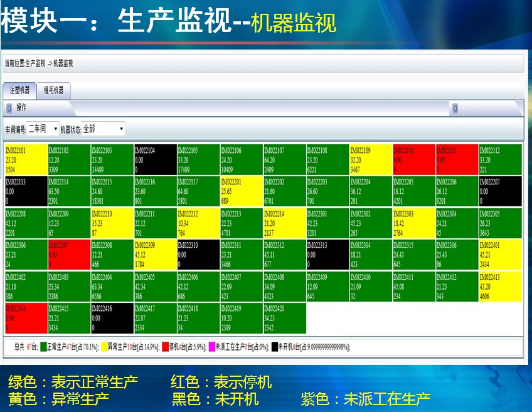This screenshot has height=412, width=532.
Task: Click the yellow 异常生产 legend swatch
Action: (104, 346)
